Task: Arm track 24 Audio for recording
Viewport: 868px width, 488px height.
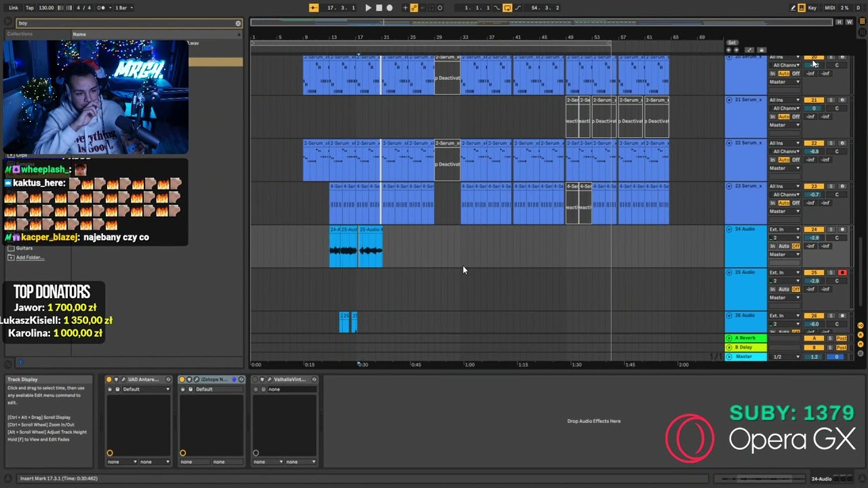Action: pyautogui.click(x=842, y=229)
